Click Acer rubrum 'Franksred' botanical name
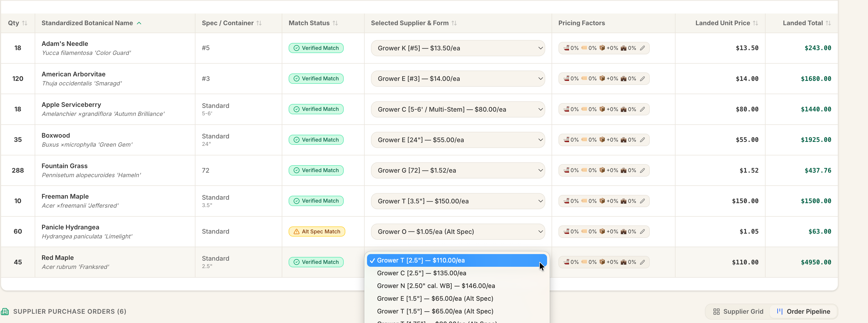 point(75,267)
